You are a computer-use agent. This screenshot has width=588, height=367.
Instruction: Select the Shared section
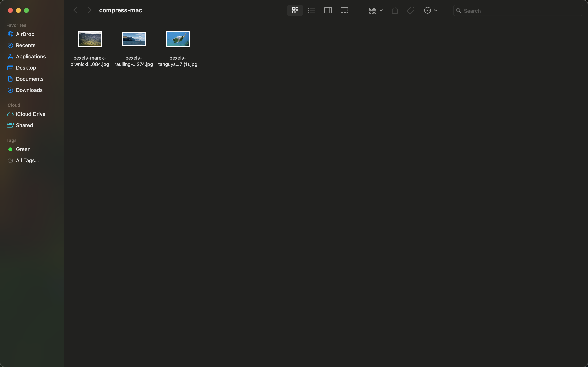tap(24, 125)
